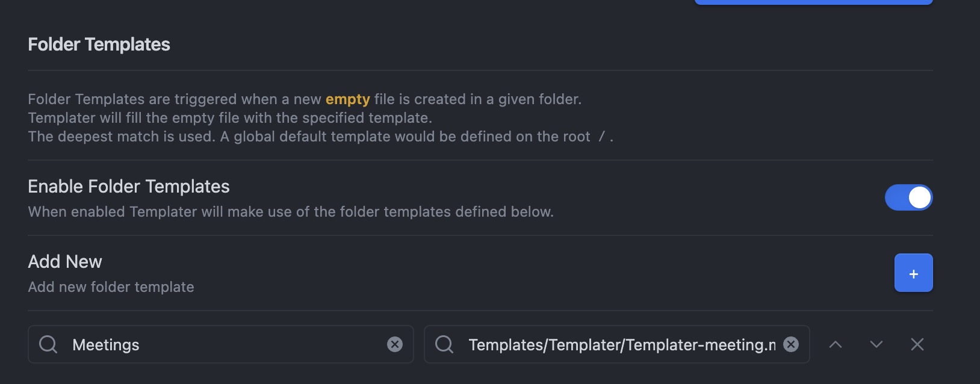Delete the Meetings folder template row
The height and width of the screenshot is (384, 980).
click(x=917, y=344)
